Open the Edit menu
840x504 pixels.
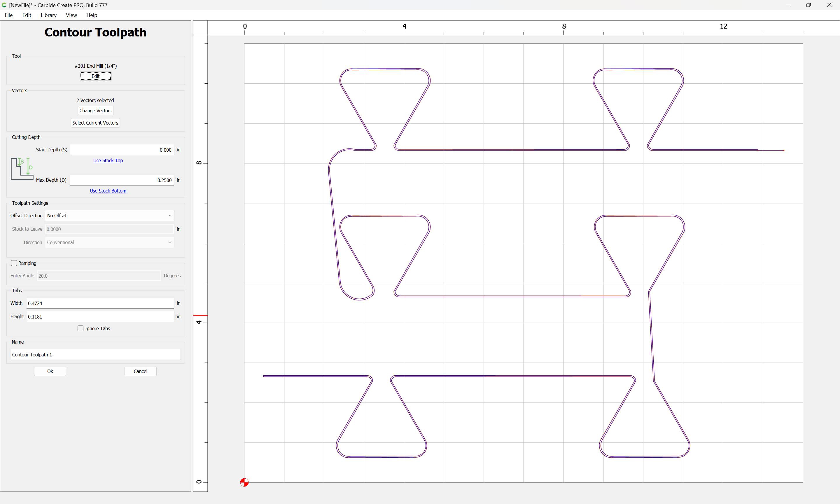tap(27, 15)
